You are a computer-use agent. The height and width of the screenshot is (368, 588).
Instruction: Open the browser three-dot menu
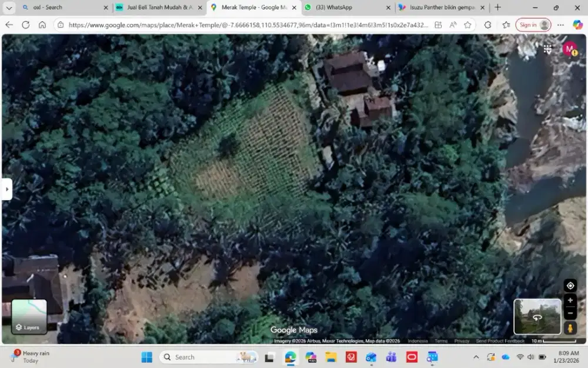pyautogui.click(x=560, y=25)
